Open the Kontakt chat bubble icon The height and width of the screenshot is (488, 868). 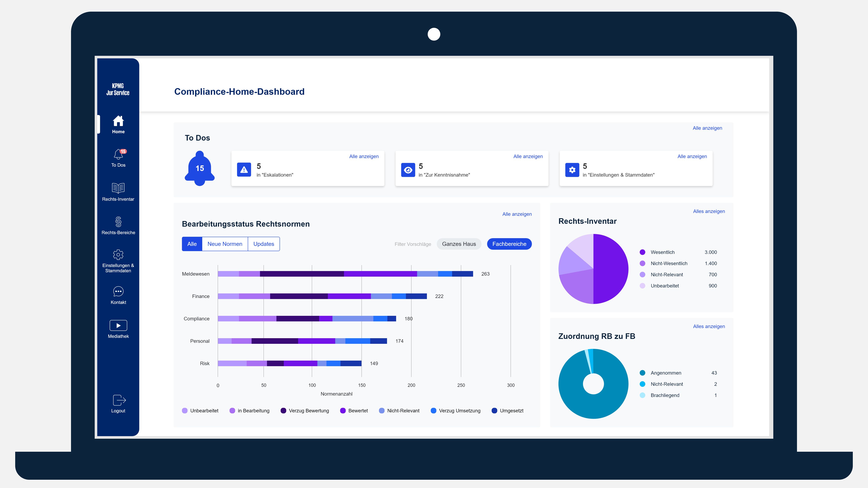pos(118,291)
